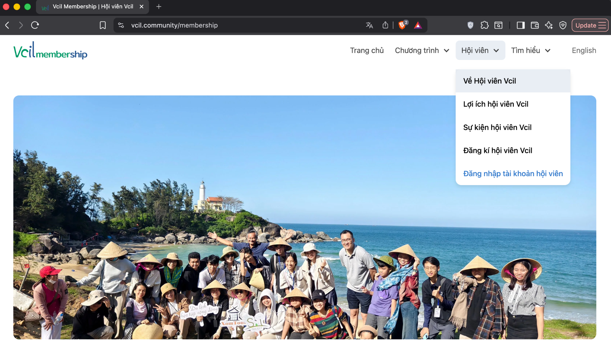This screenshot has width=611, height=364.
Task: Toggle the browser sidebar panel
Action: (x=521, y=25)
